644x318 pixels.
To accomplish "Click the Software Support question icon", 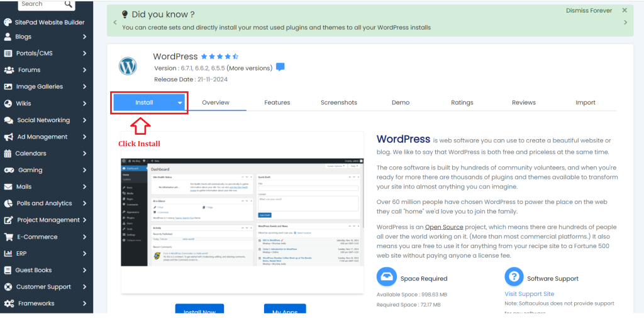I will [514, 277].
